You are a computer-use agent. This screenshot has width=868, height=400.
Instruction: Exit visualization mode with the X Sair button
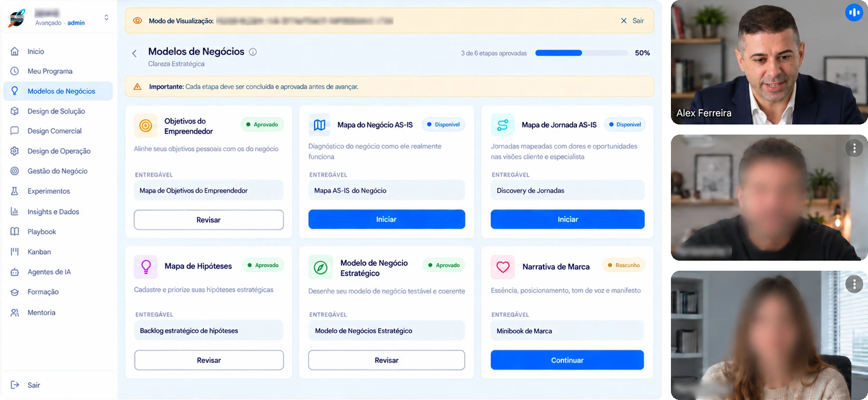click(x=632, y=21)
